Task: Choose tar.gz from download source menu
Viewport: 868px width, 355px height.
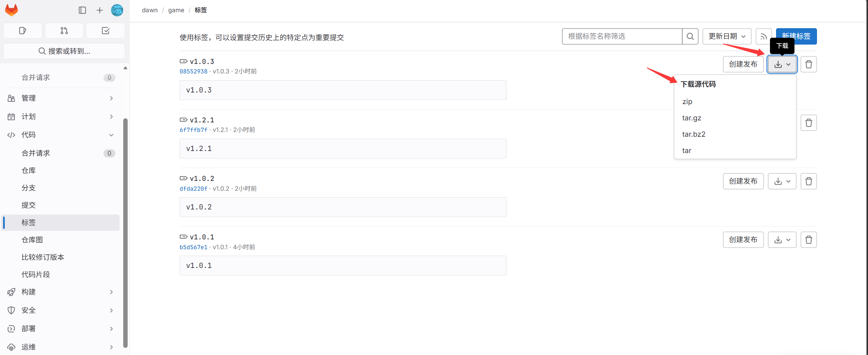Action: 735,118
